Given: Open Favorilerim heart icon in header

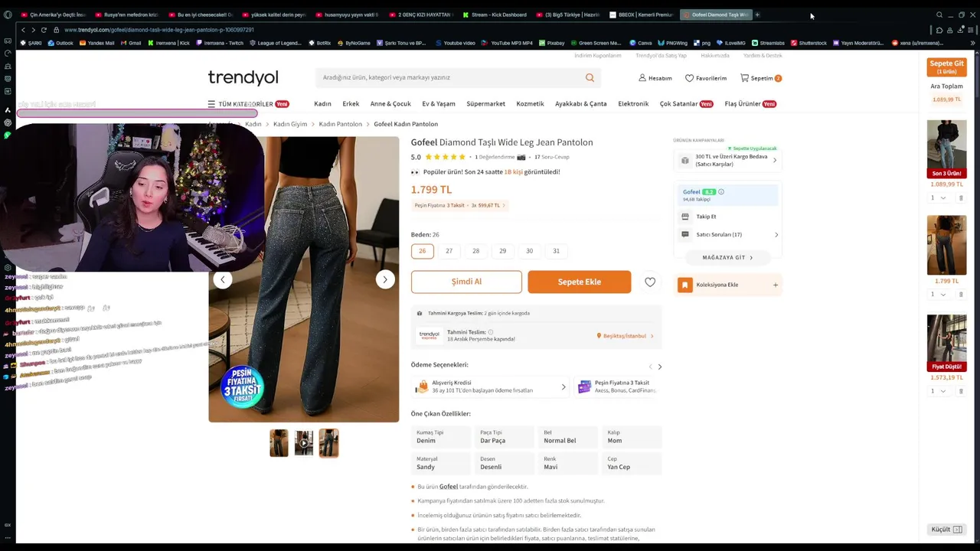Looking at the screenshot, I should (689, 78).
